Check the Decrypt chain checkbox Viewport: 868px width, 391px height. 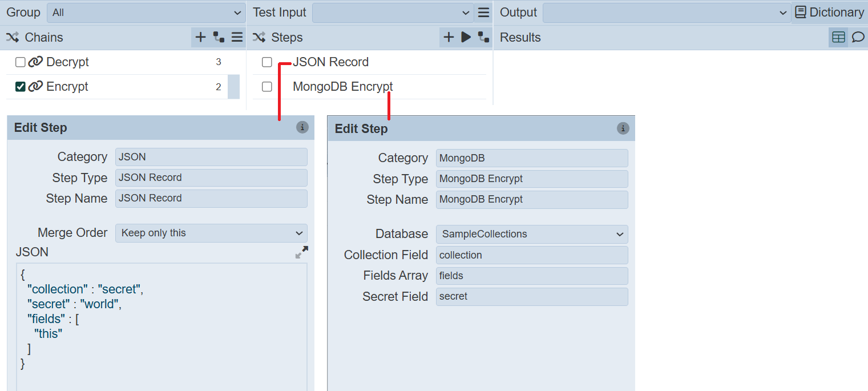[x=21, y=62]
